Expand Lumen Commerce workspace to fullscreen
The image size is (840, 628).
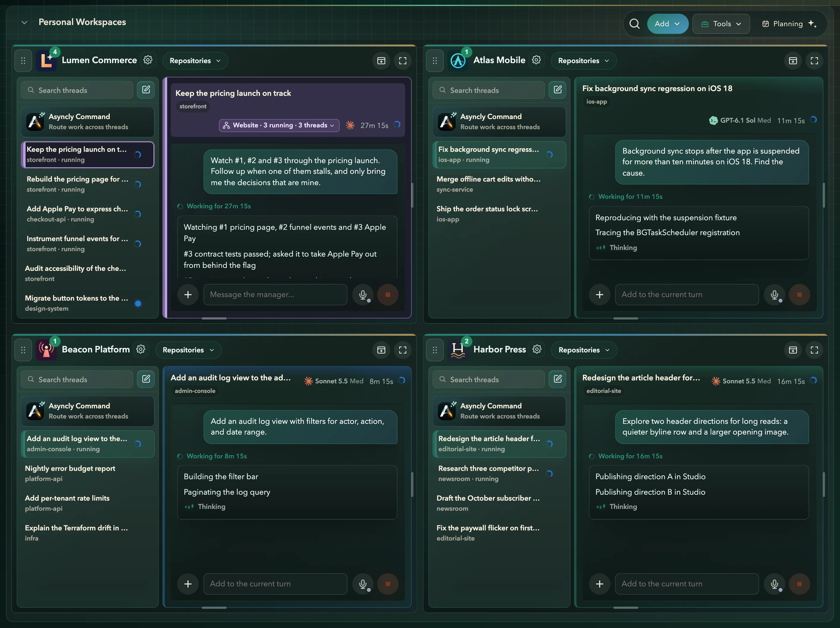tap(402, 60)
